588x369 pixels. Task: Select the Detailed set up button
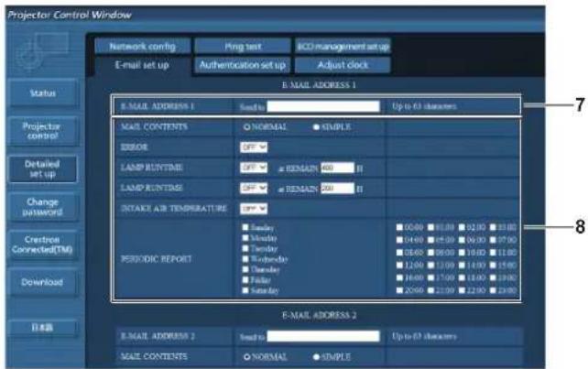point(43,168)
